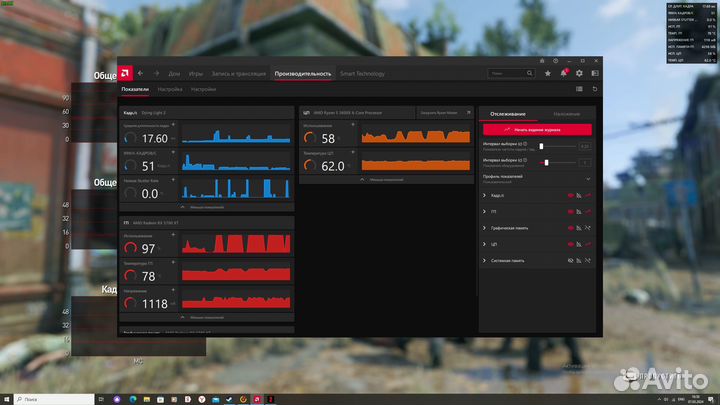Click the plus icon on the GPU usage 97 metric

(x=173, y=235)
